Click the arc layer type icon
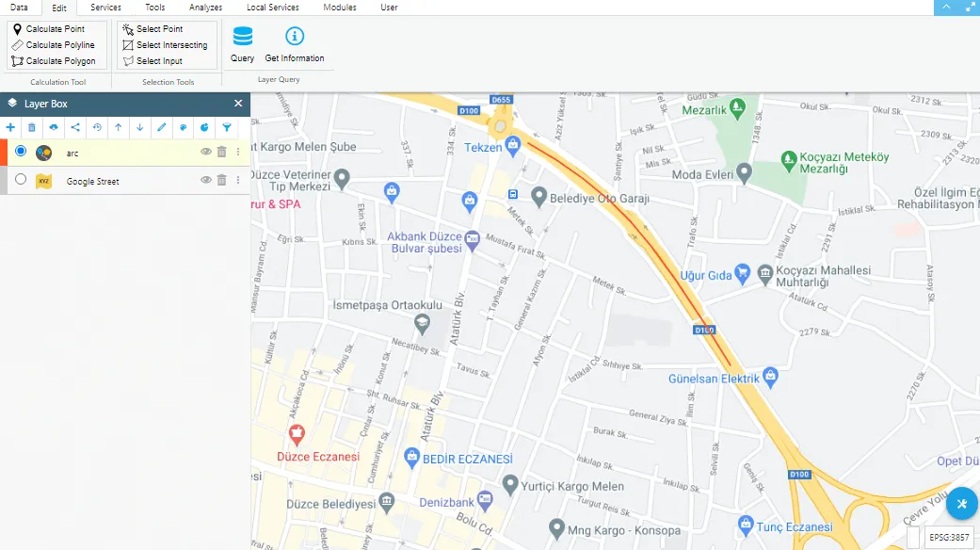Viewport: 980px width, 550px height. tap(43, 153)
